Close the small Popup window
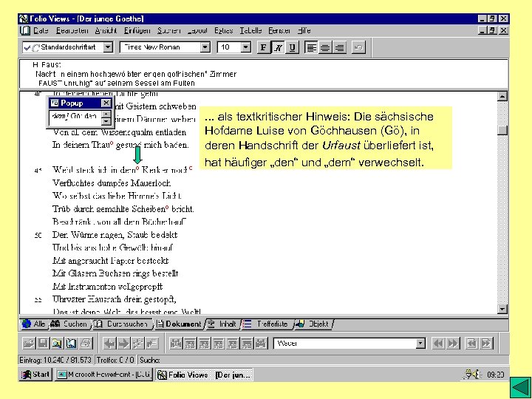This screenshot has width=532, height=399. (x=106, y=103)
